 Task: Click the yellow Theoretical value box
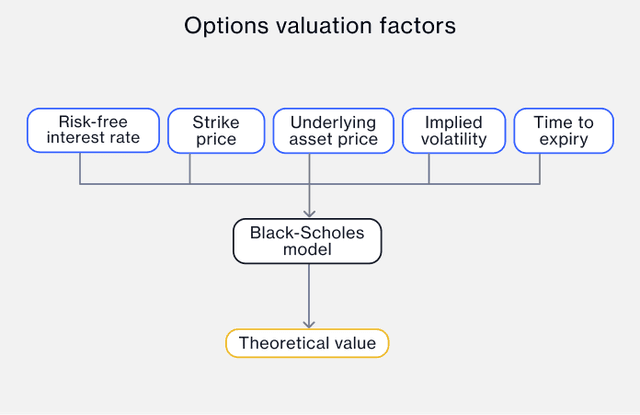(307, 343)
